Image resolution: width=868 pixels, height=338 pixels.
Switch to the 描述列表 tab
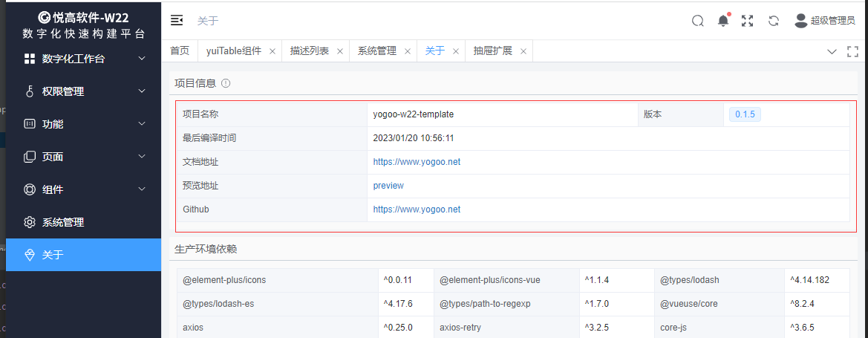click(x=309, y=51)
